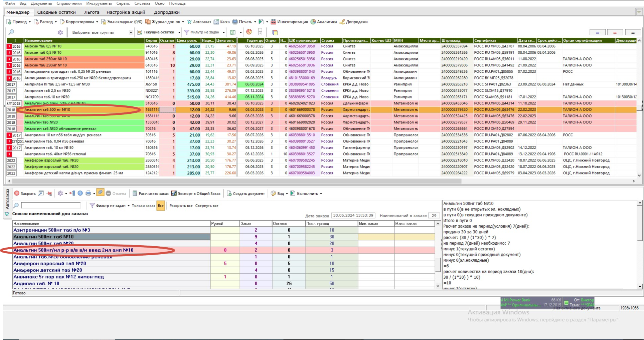Enable the Только заказ filter
This screenshot has width=644, height=340.
[143, 206]
